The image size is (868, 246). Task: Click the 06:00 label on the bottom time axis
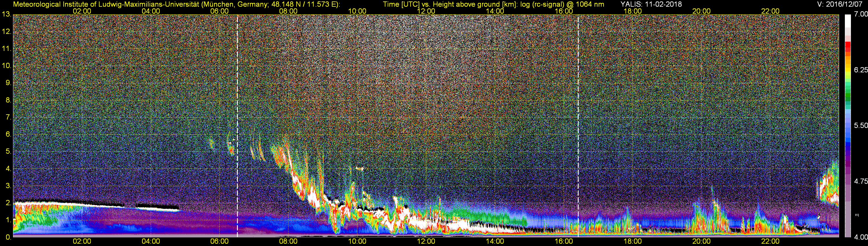point(219,241)
